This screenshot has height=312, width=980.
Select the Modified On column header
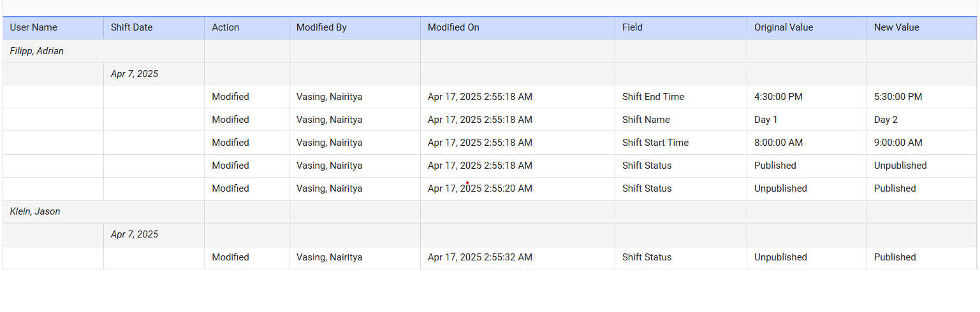coord(453,27)
